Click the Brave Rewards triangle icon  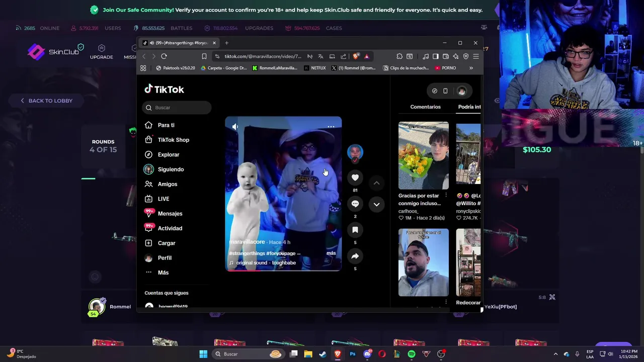point(366,56)
